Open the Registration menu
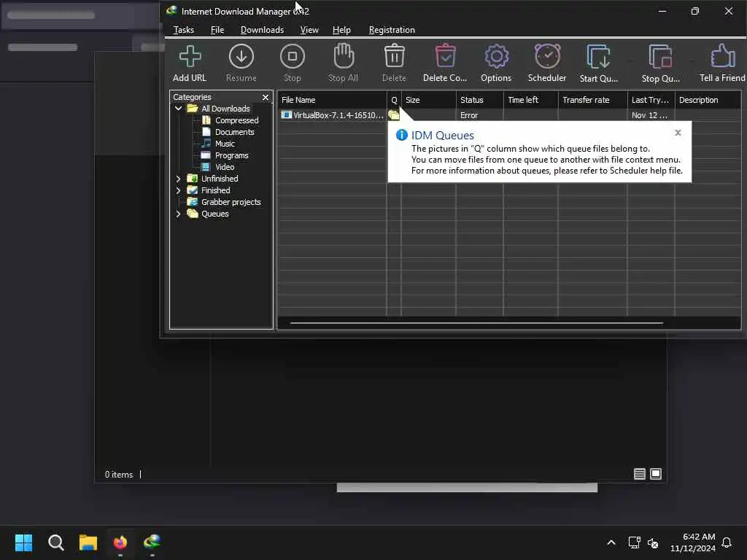The height and width of the screenshot is (560, 747). 392,29
